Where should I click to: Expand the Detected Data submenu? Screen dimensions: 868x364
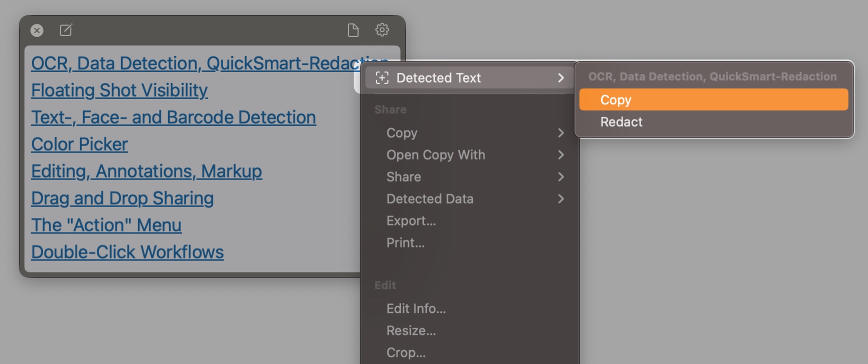click(x=469, y=199)
